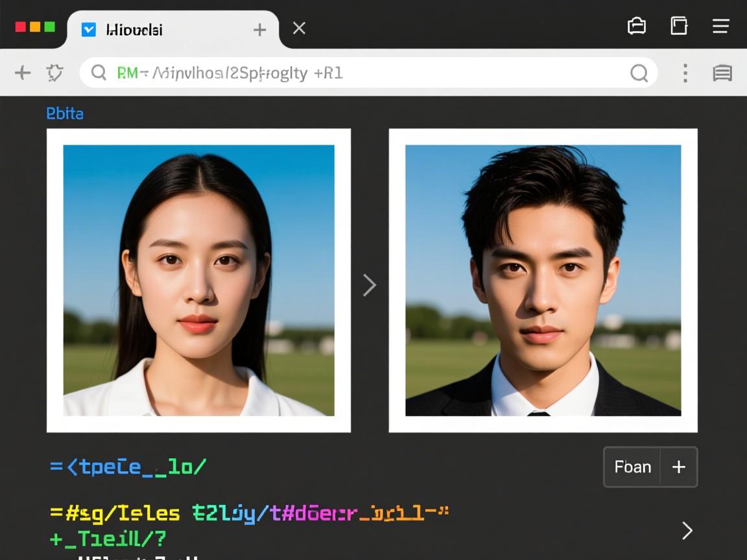Click the briefcase icon in the title bar
This screenshot has width=747, height=560.
click(x=637, y=26)
